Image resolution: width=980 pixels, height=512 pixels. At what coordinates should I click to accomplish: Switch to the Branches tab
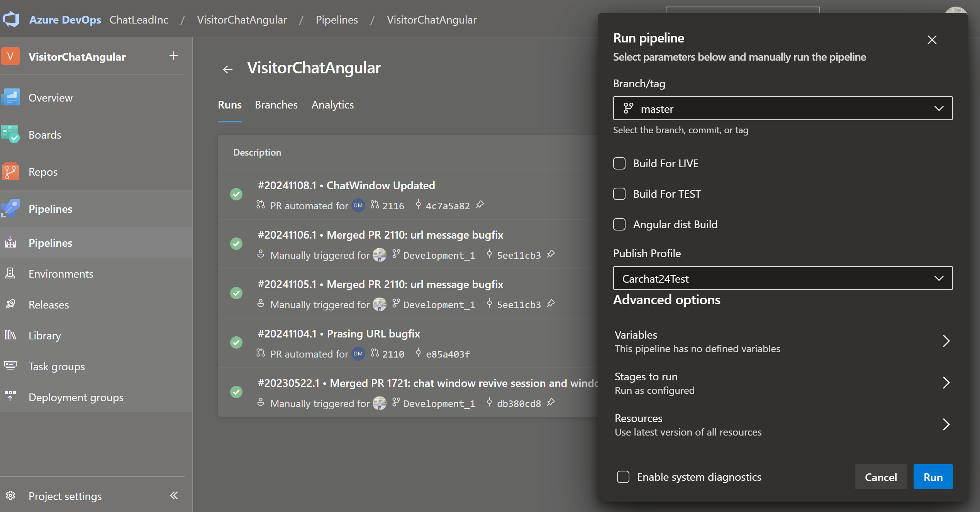(x=276, y=105)
